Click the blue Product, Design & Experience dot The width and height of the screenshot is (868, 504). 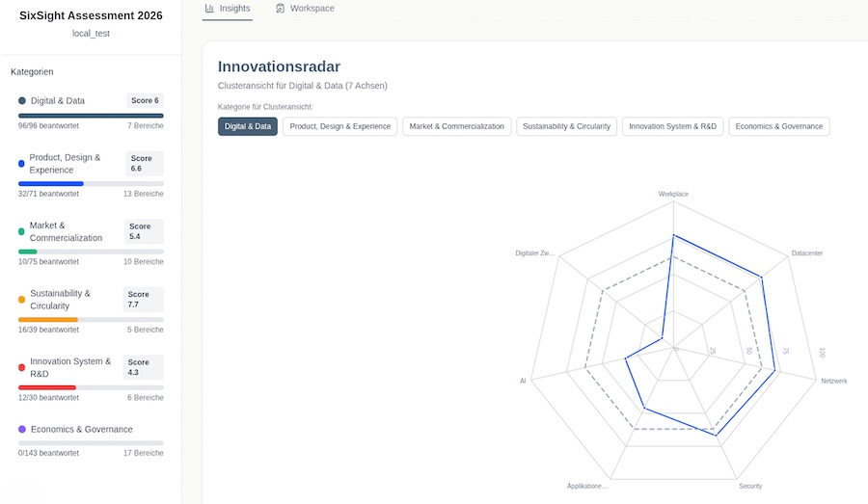click(x=21, y=164)
